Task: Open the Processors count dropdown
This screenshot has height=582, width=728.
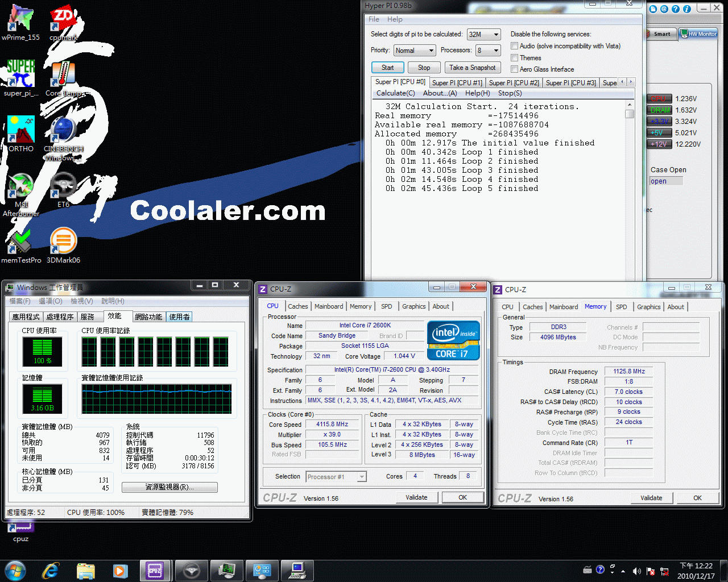Action: (488, 51)
